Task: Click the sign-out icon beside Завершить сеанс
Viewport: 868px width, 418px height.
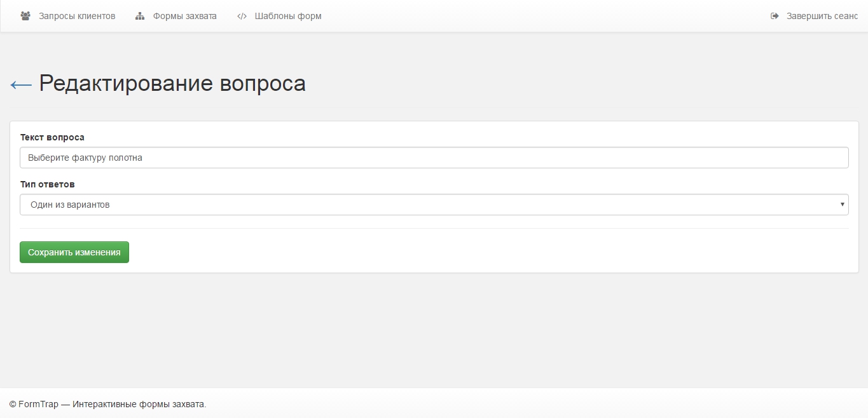Action: tap(775, 17)
